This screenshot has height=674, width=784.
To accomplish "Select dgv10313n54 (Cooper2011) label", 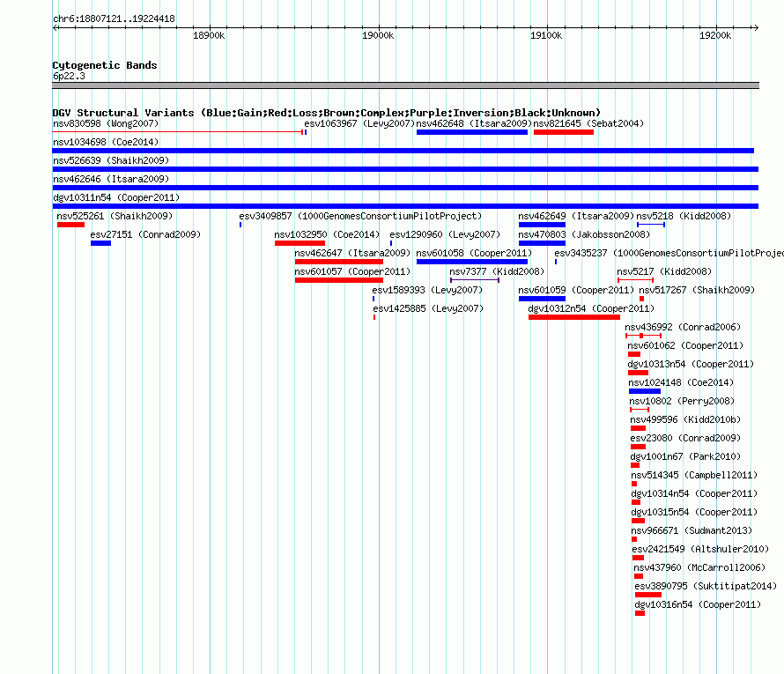I will [691, 364].
